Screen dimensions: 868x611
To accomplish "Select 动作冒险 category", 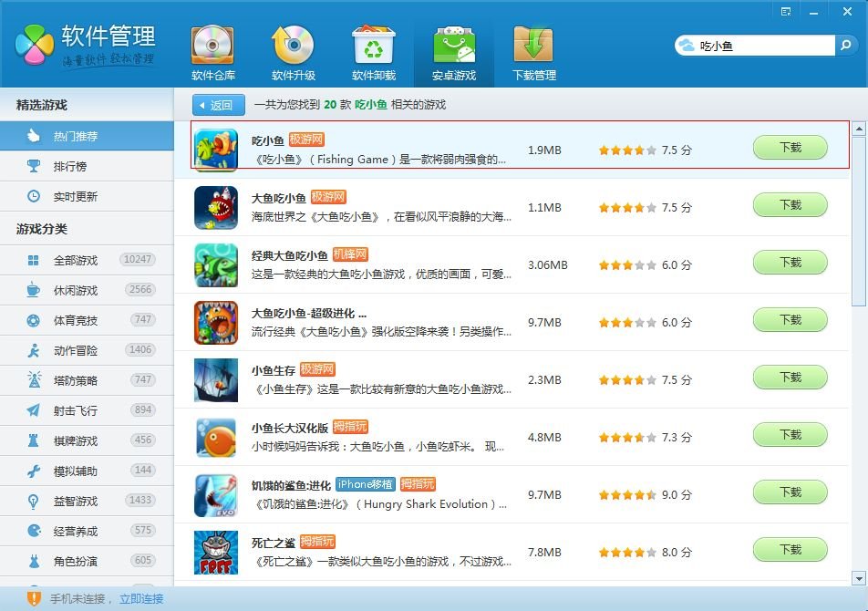I will (x=87, y=350).
